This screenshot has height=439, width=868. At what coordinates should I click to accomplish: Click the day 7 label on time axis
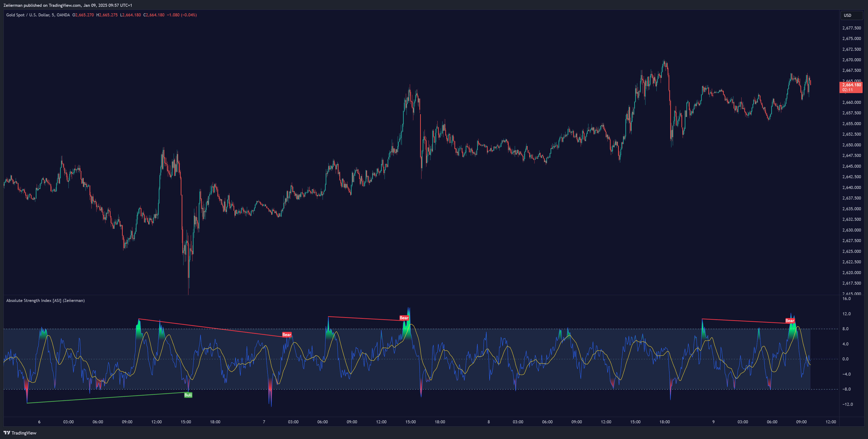(264, 422)
